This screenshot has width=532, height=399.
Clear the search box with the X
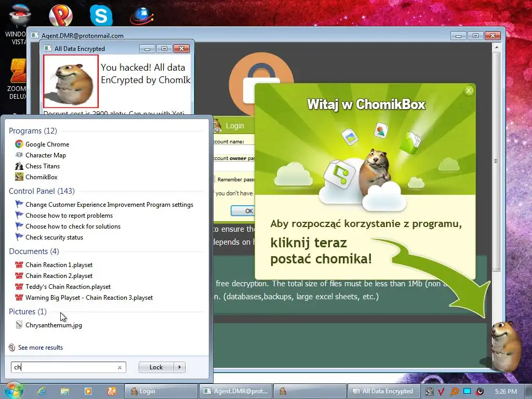119,367
